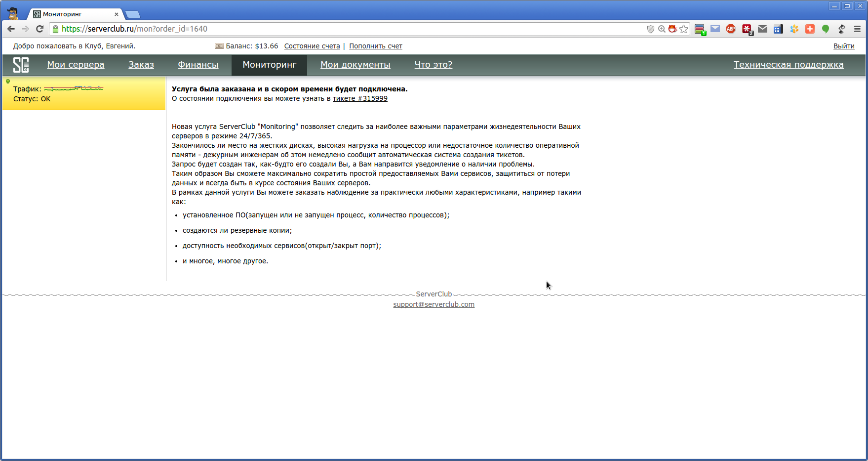Screen dimensions: 868x461
Task: Click the bullet about установленное ПО
Action: [x=316, y=215]
